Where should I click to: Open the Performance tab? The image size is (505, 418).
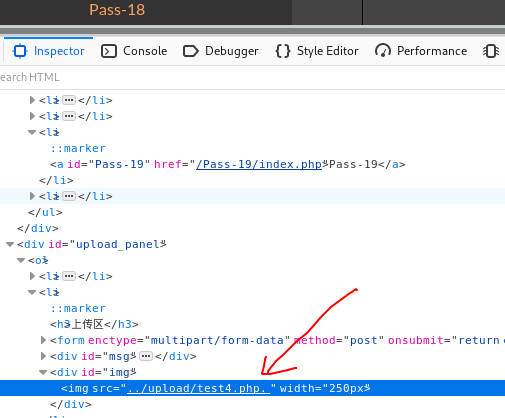pyautogui.click(x=421, y=51)
